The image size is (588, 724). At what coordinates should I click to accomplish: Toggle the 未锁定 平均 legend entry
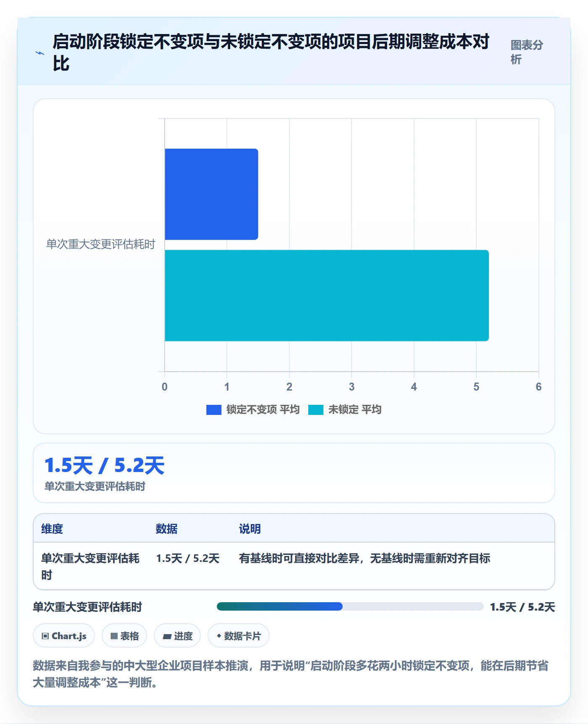point(345,409)
